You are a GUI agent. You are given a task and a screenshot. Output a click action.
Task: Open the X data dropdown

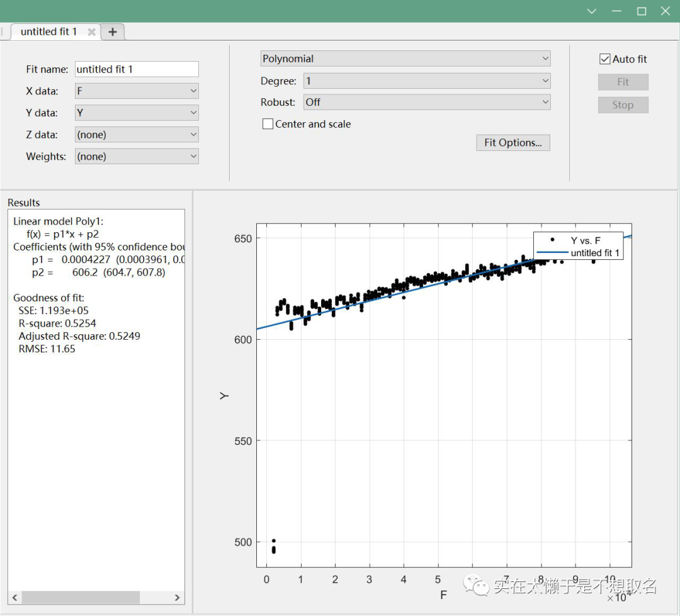(137, 91)
